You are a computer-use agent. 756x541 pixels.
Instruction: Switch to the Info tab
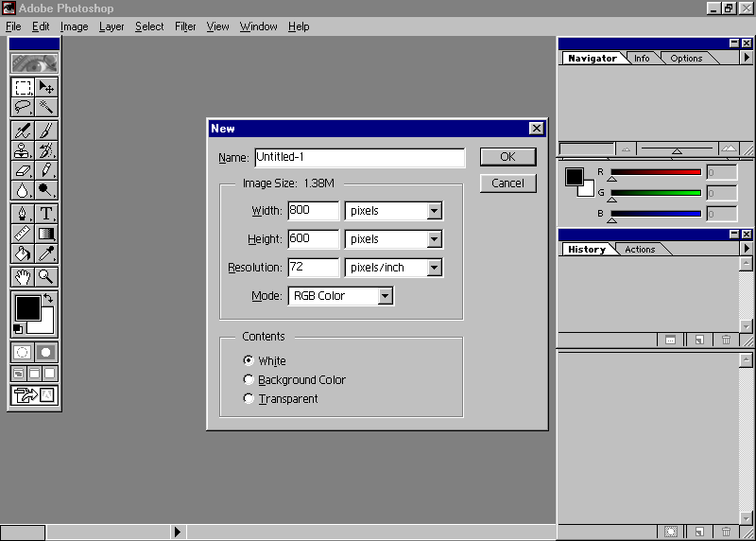pos(642,58)
